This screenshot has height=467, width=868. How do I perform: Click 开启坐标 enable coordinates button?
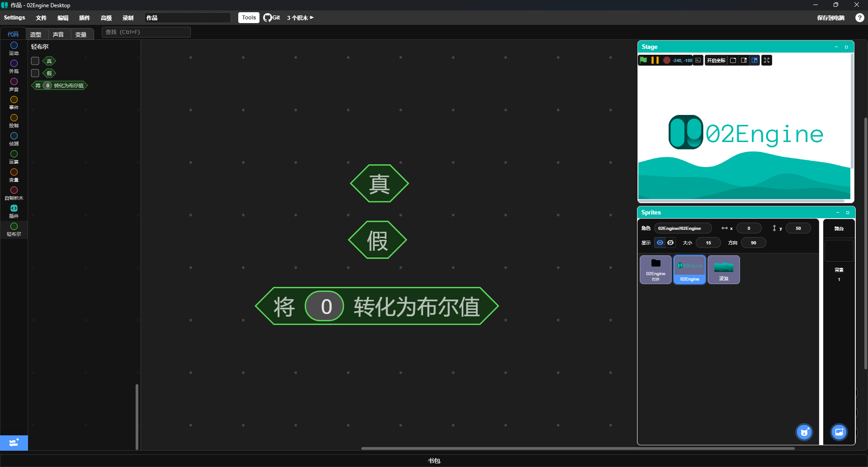(716, 60)
